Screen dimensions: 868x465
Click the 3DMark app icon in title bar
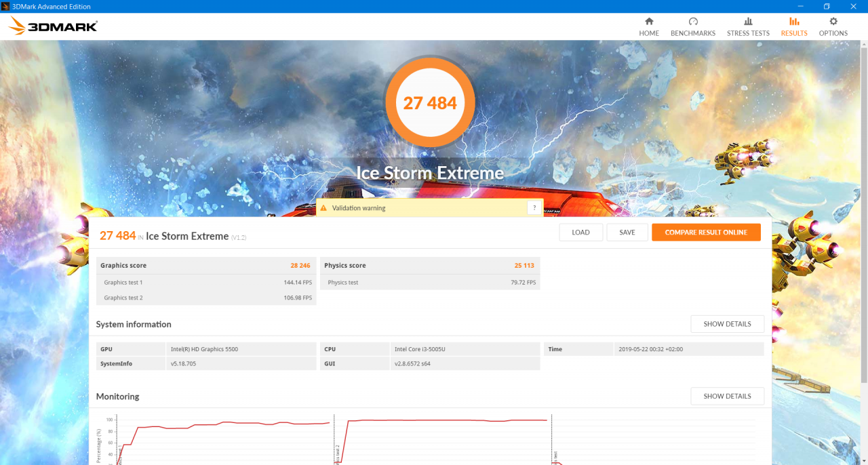[x=6, y=6]
